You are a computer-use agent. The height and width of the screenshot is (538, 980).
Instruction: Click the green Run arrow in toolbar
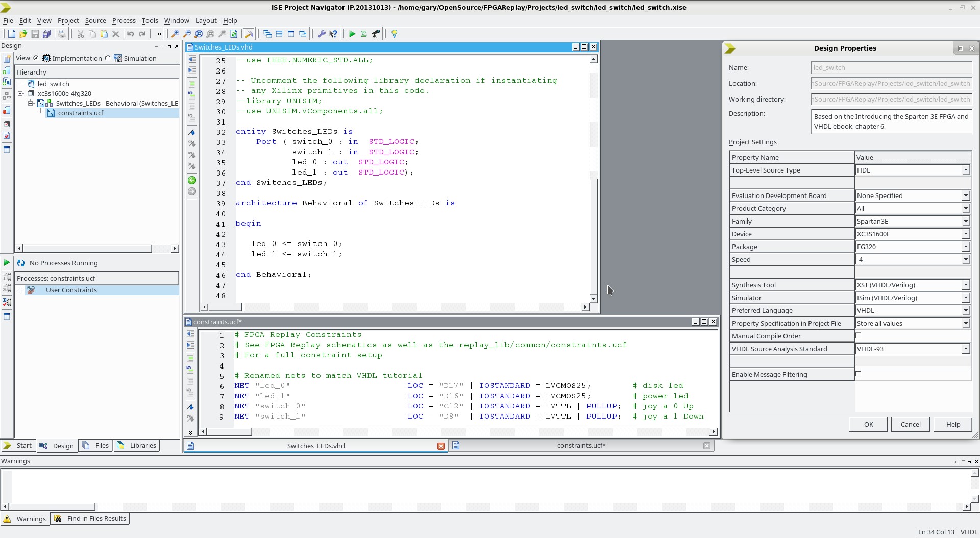pyautogui.click(x=352, y=34)
